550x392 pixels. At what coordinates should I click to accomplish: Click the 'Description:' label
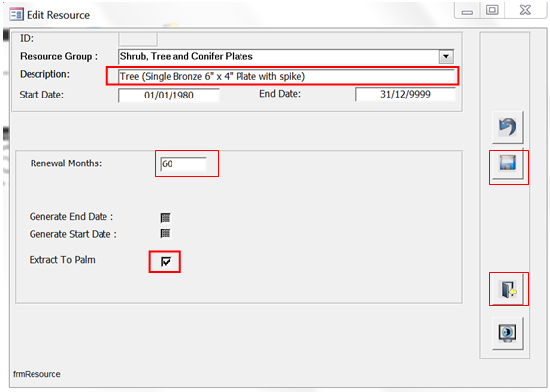[44, 74]
